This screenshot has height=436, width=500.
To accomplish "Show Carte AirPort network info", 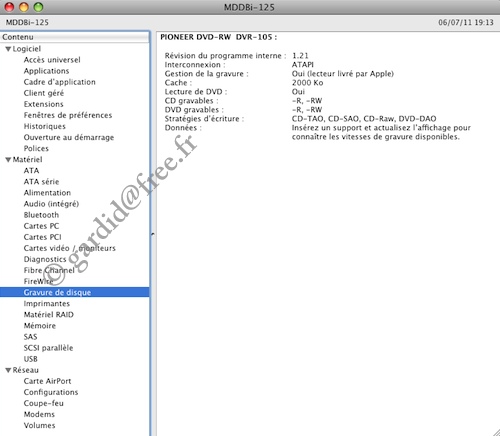I will [x=47, y=381].
